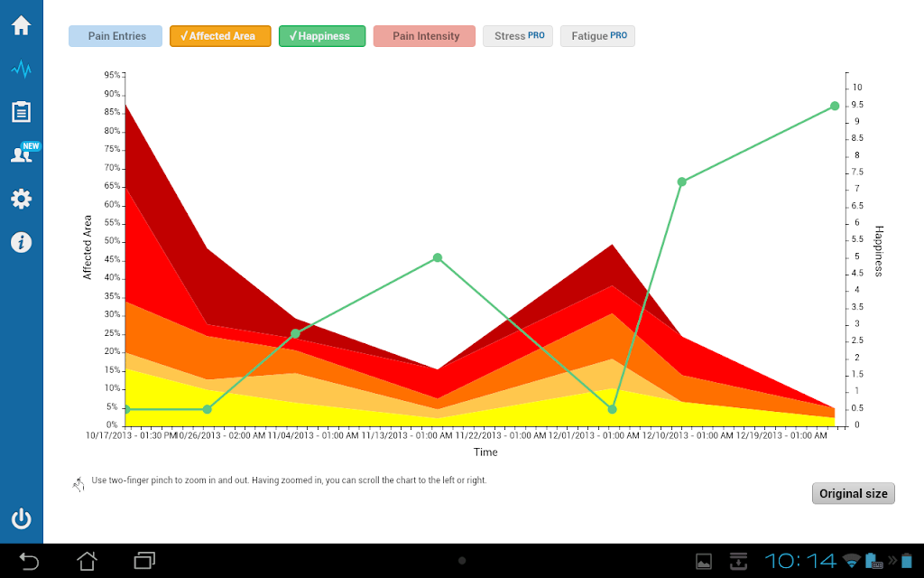Tap the happiness data point at 5
The width and height of the screenshot is (924, 578).
(x=438, y=257)
